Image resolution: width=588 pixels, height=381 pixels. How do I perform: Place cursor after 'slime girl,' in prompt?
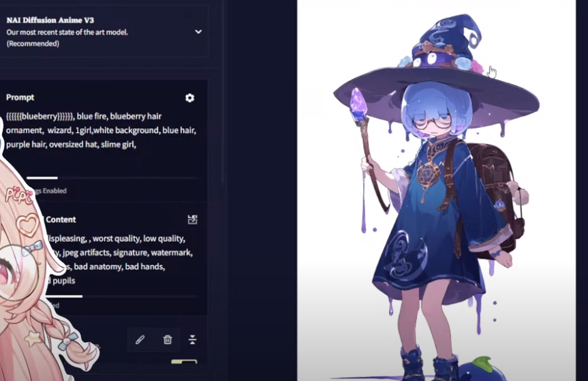(137, 144)
